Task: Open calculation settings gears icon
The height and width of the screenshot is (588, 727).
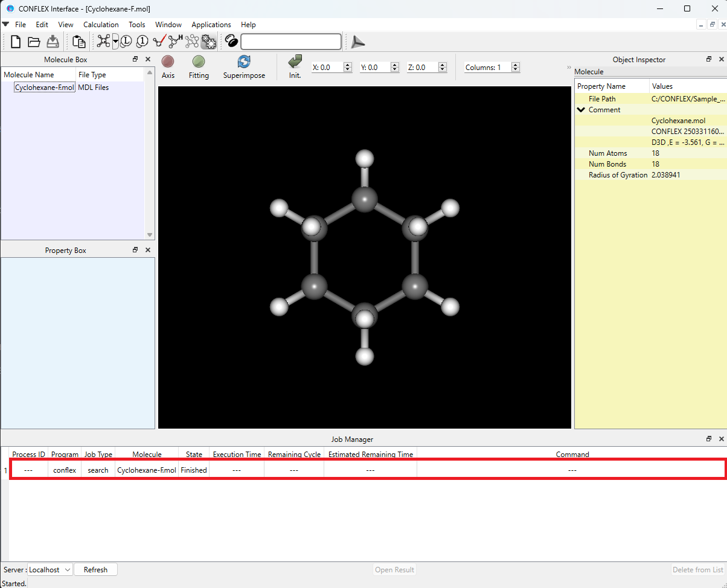Action: coord(209,42)
